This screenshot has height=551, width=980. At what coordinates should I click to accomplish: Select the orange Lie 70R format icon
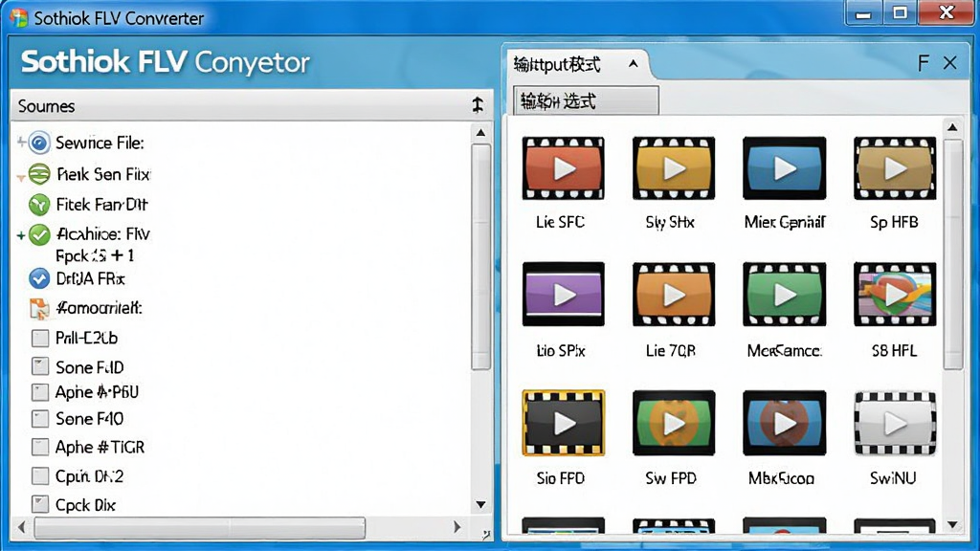[x=673, y=295]
